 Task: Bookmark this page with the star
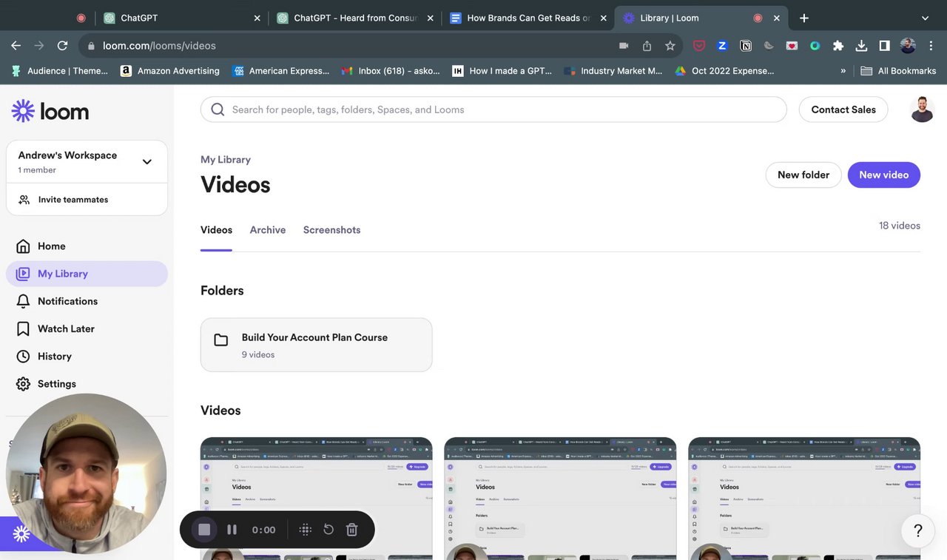[x=670, y=46]
